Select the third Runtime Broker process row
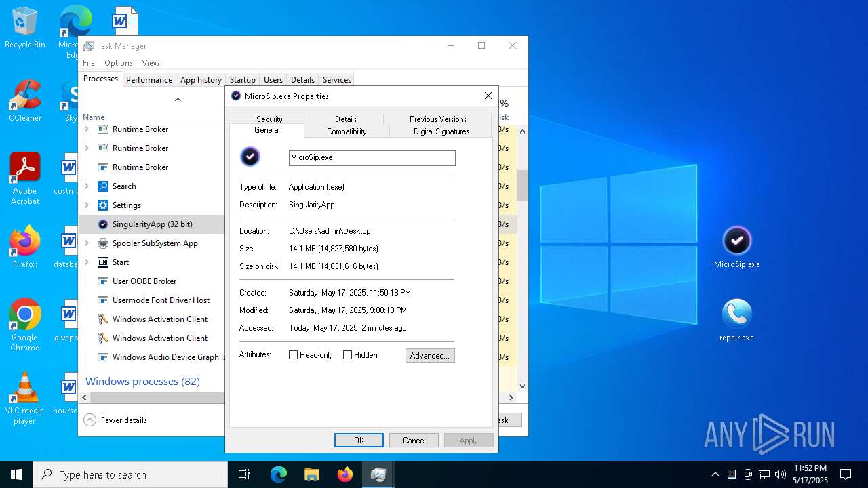Screen dimensions: 868x488 coord(153,167)
